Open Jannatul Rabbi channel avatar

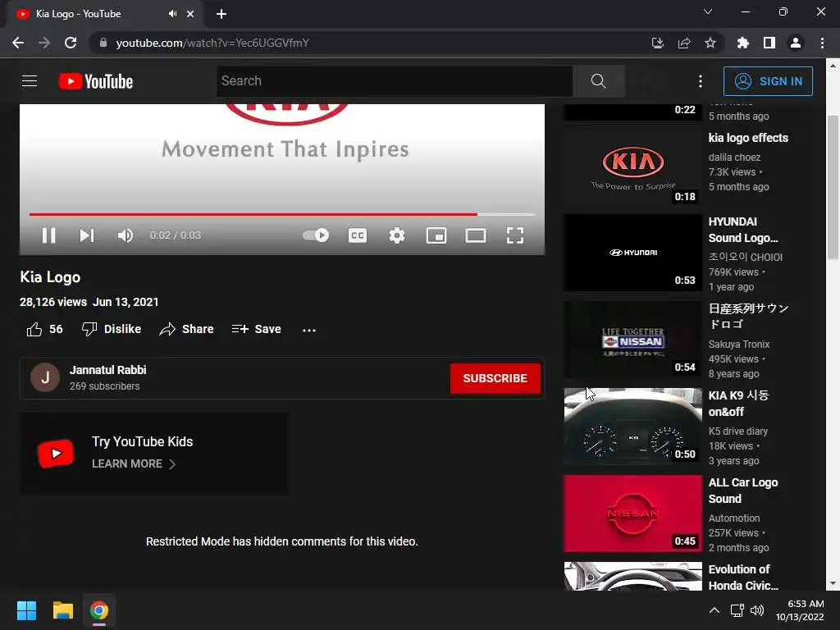coord(45,377)
